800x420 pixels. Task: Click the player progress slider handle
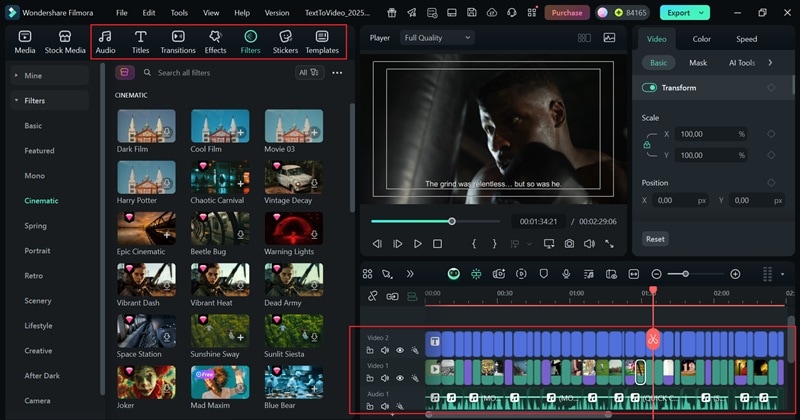coord(452,221)
